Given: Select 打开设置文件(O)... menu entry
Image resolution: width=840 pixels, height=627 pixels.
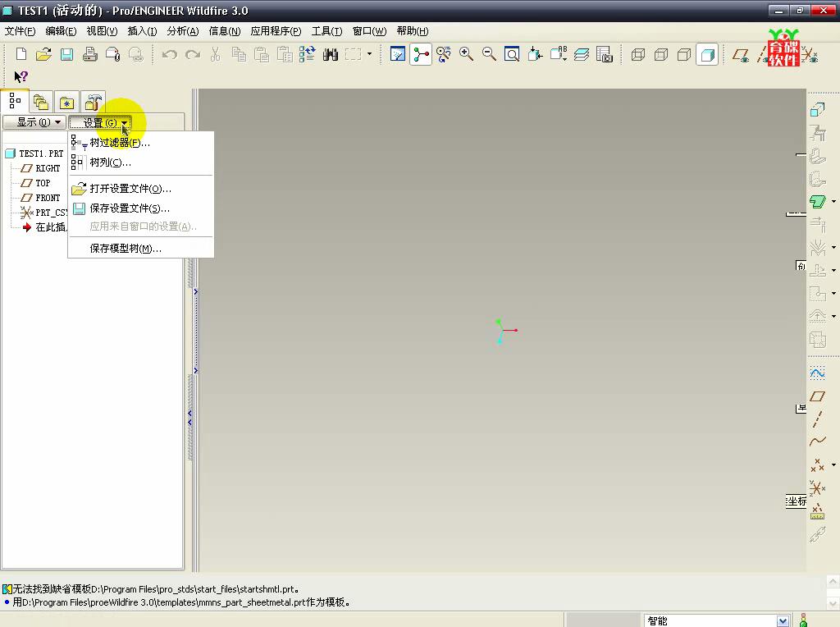Looking at the screenshot, I should point(140,189).
